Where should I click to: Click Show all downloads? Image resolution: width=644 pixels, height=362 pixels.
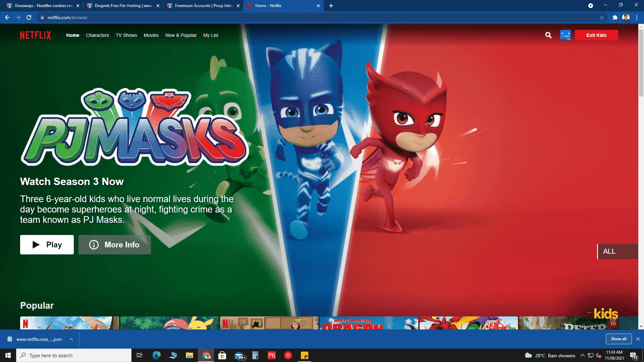pos(619,339)
